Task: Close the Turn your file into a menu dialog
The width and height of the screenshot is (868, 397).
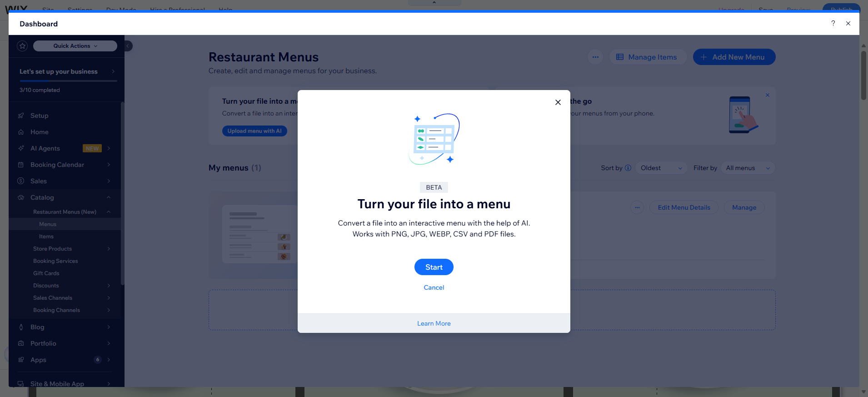Action: coord(558,102)
